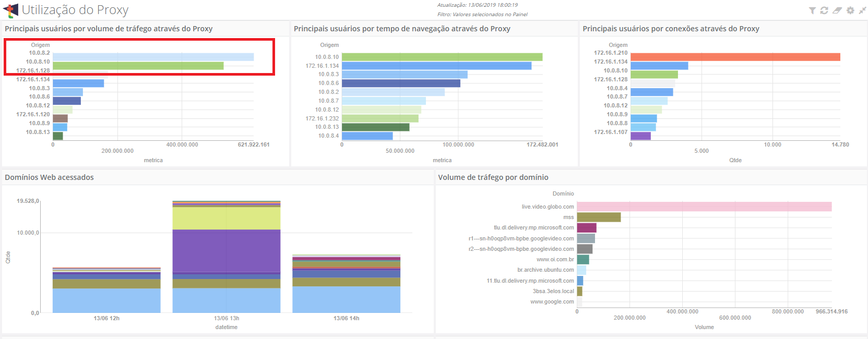Clear selections using the eraser icon
Screen dimensions: 868x339
(x=837, y=10)
